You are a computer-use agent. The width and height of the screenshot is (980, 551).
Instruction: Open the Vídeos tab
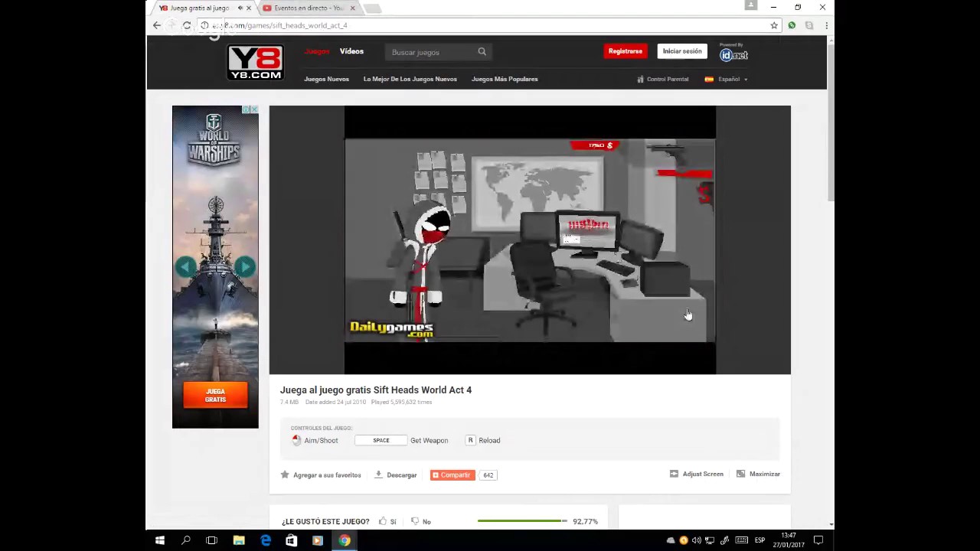point(351,51)
